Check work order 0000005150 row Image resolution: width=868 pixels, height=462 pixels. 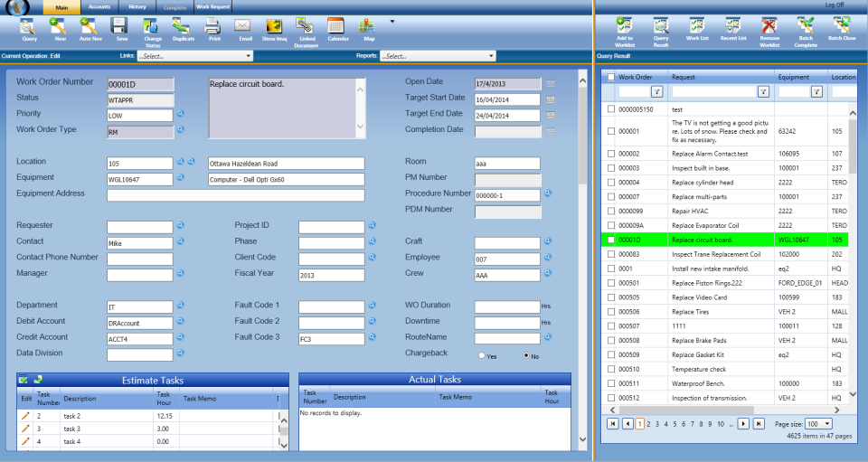[611, 109]
